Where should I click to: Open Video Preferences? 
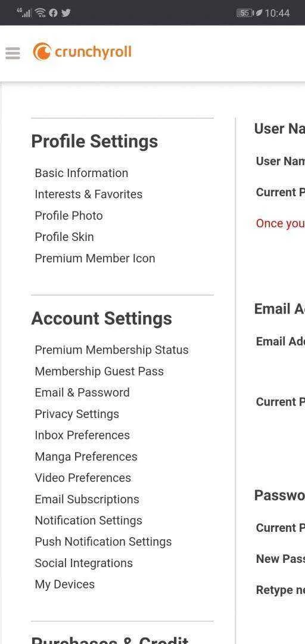pyautogui.click(x=83, y=478)
